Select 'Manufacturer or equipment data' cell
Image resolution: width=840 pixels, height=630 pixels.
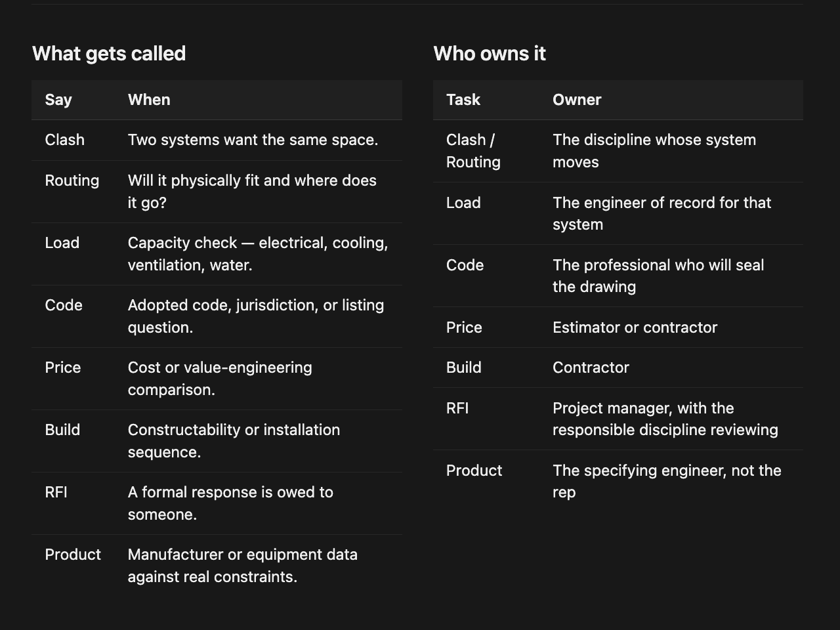pyautogui.click(x=243, y=566)
